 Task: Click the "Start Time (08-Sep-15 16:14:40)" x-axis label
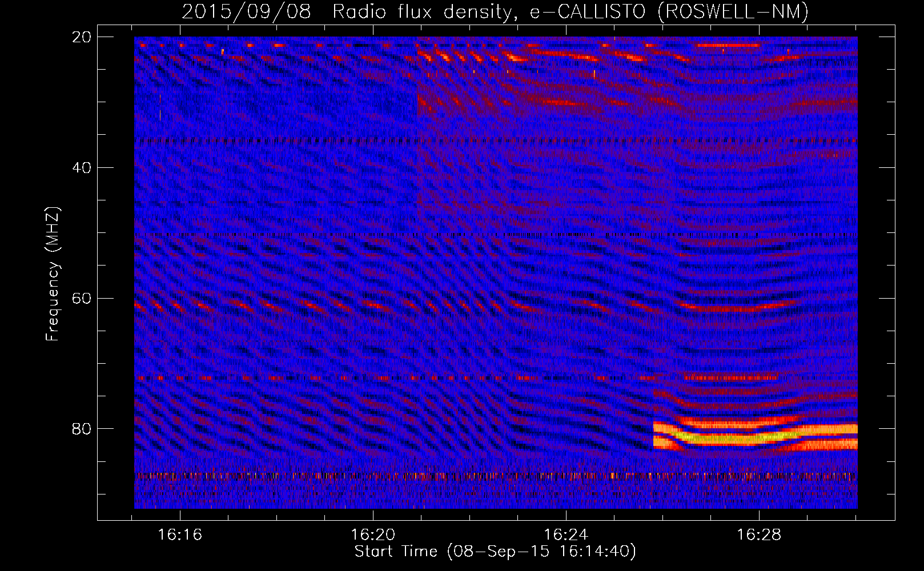pos(495,552)
